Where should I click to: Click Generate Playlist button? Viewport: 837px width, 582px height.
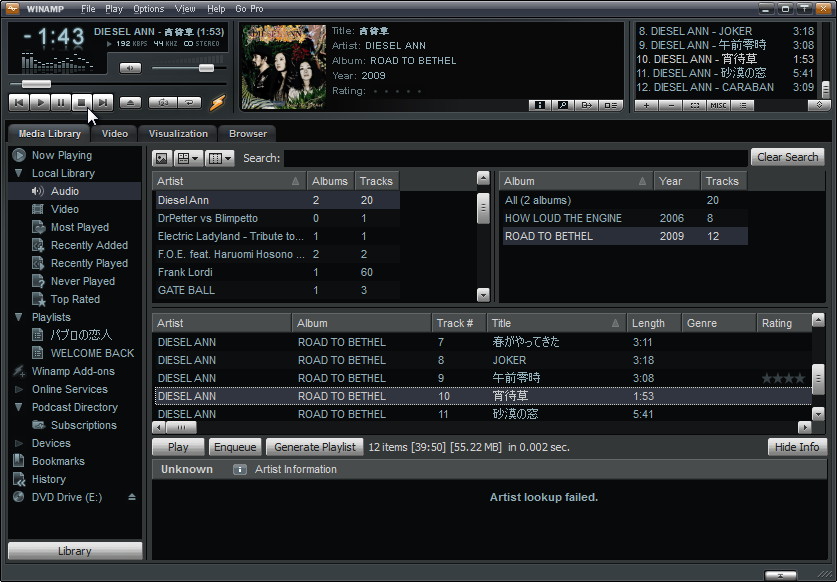314,447
